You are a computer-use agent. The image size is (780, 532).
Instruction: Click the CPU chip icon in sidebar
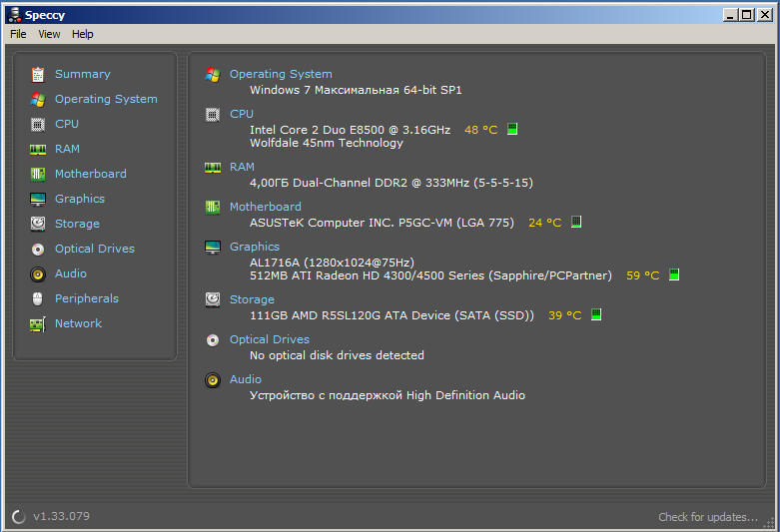point(38,125)
